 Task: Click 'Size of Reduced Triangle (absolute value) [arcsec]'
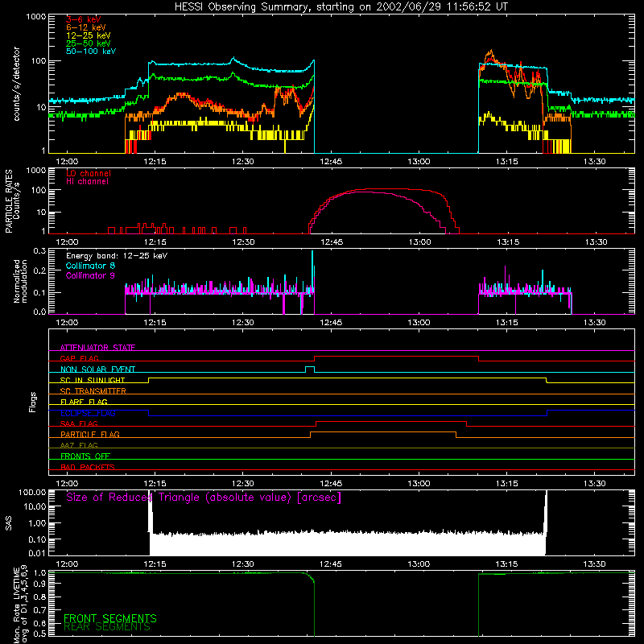pyautogui.click(x=204, y=497)
